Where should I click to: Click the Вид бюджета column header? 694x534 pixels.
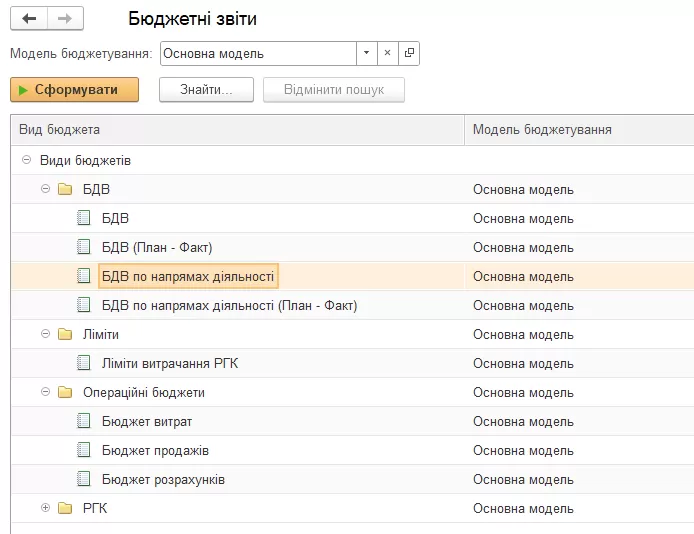point(238,130)
